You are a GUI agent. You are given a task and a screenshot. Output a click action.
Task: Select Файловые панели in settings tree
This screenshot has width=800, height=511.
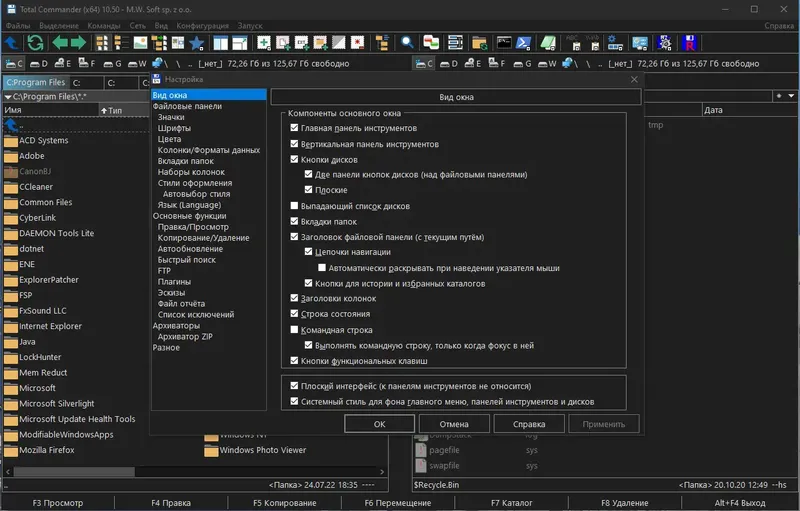coord(187,106)
